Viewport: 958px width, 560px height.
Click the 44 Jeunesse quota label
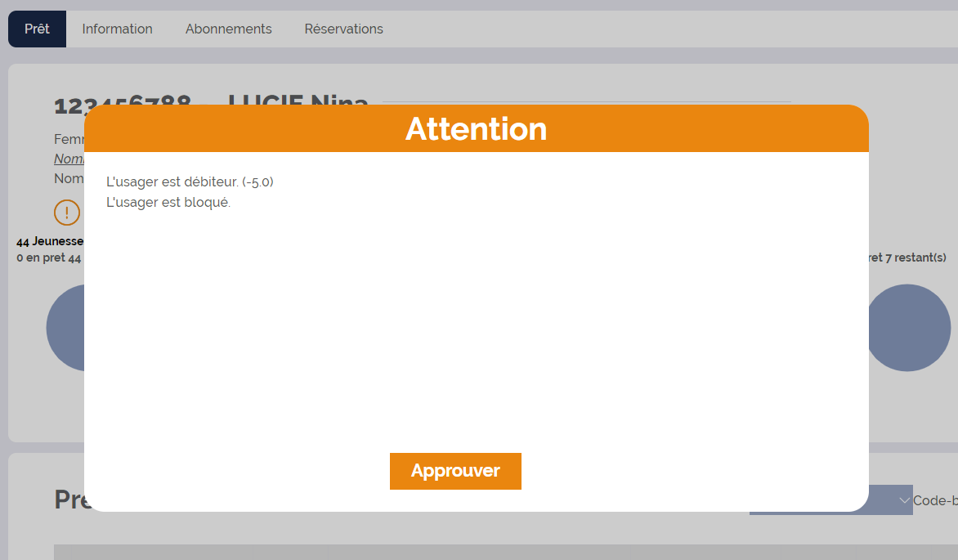pyautogui.click(x=49, y=241)
